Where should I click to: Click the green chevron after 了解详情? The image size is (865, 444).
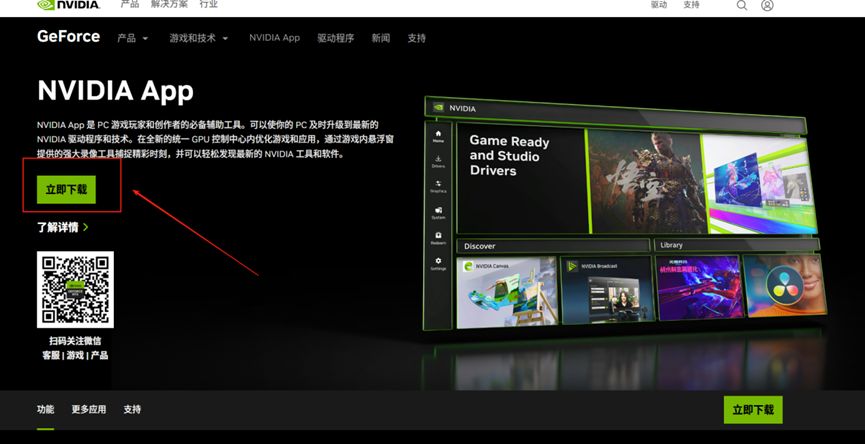[x=86, y=227]
